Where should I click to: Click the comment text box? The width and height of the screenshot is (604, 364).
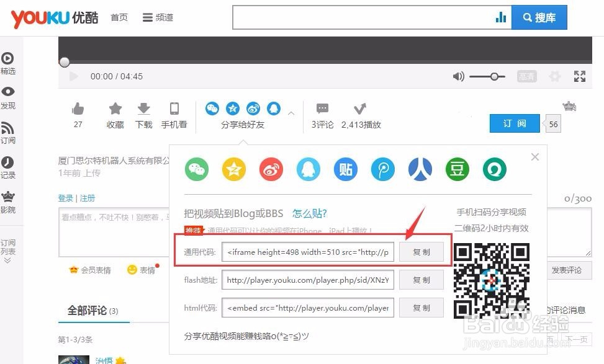pyautogui.click(x=114, y=232)
